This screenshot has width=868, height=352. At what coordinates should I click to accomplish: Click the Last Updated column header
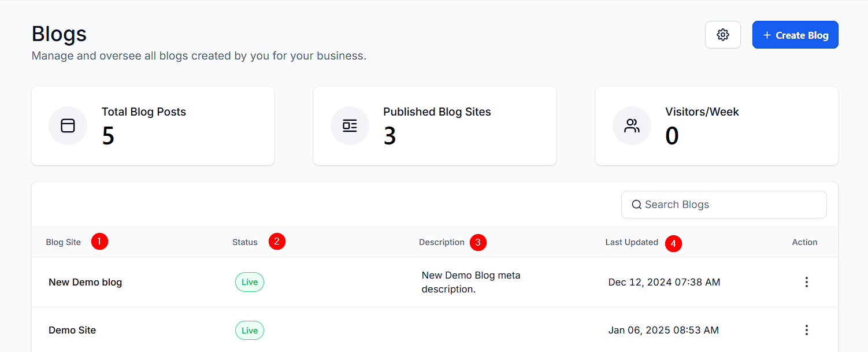point(632,242)
